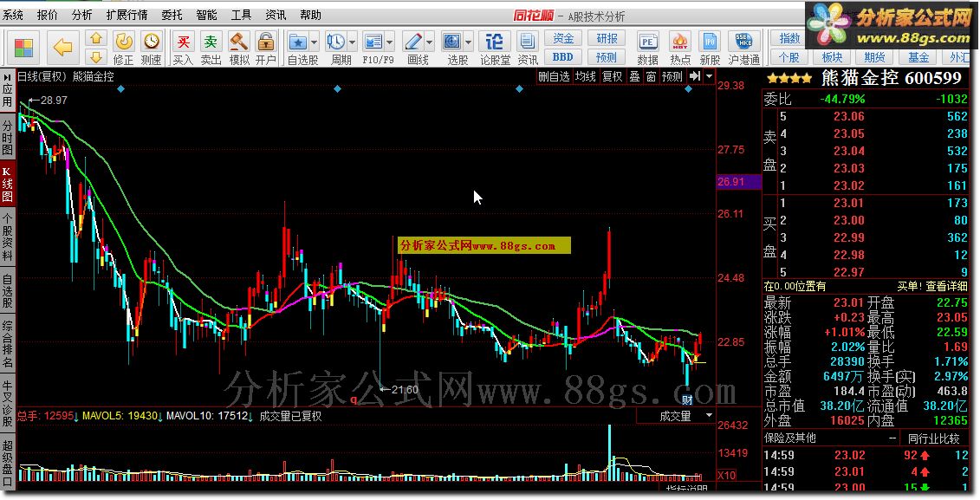Toggle the 均线 moving average display
980x500 pixels.
586,76
